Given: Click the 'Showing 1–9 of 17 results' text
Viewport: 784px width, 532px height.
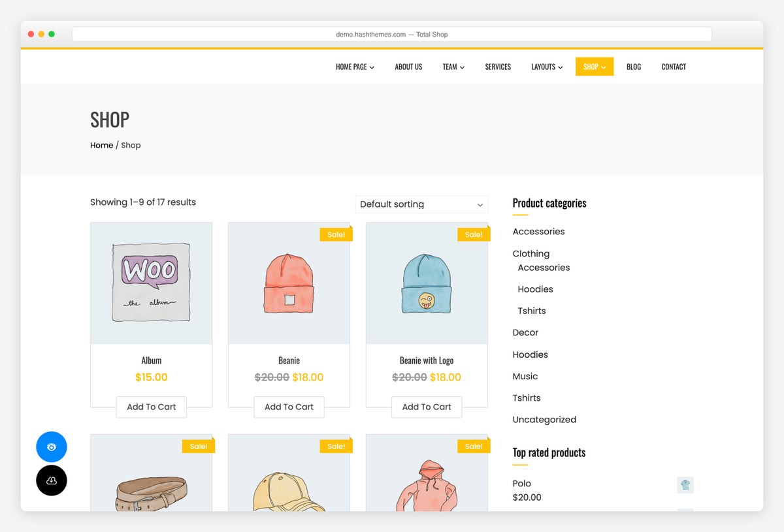Looking at the screenshot, I should click(143, 202).
